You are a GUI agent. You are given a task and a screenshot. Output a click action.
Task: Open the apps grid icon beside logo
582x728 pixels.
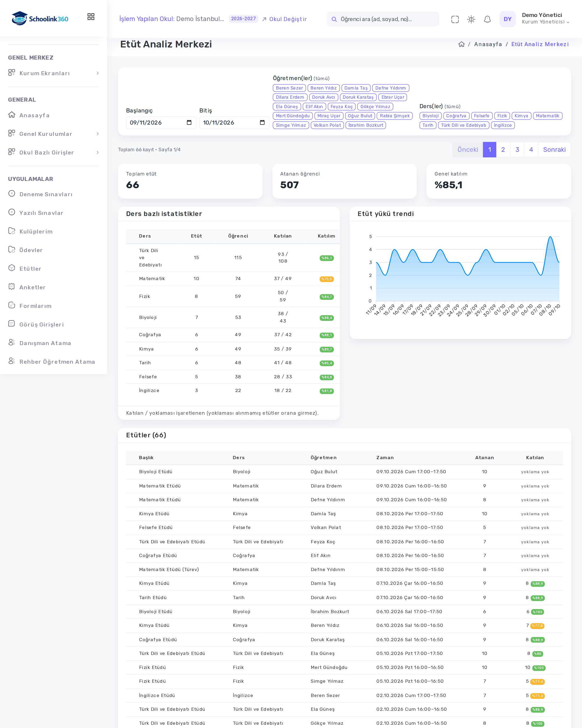pyautogui.click(x=91, y=16)
